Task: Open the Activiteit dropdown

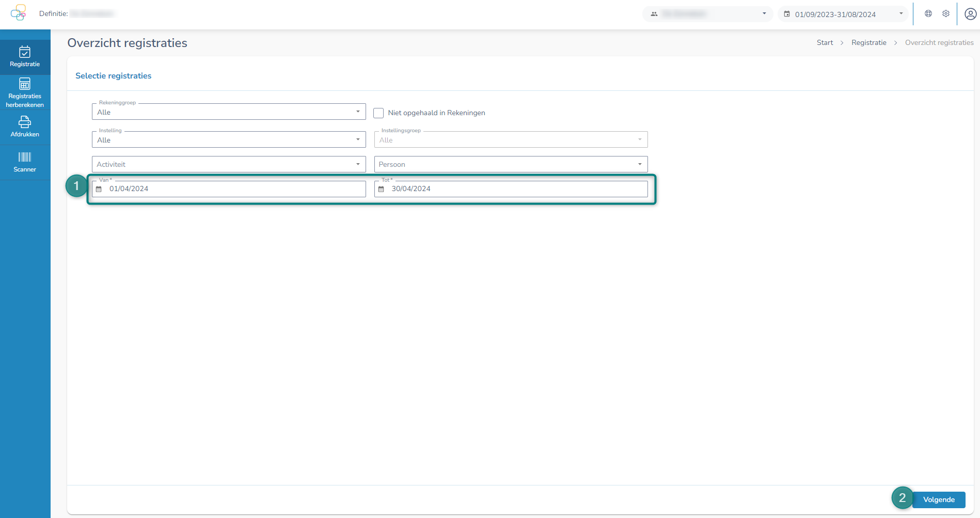Action: [228, 164]
